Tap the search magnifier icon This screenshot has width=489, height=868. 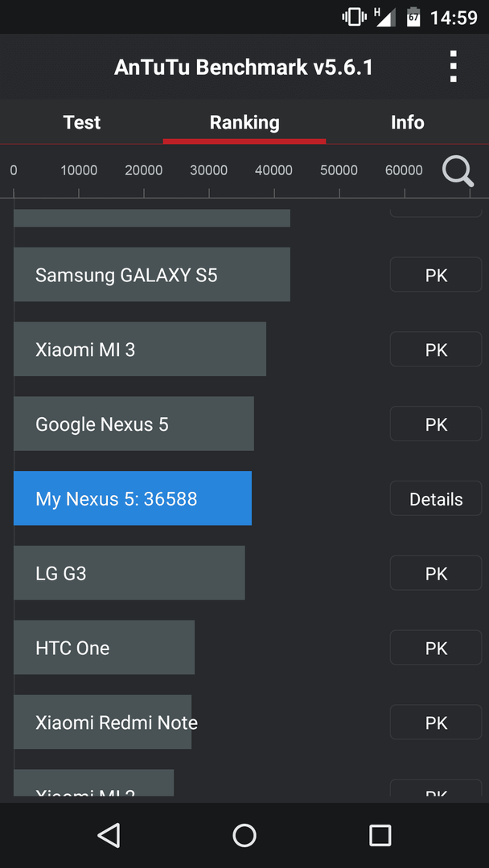458,172
